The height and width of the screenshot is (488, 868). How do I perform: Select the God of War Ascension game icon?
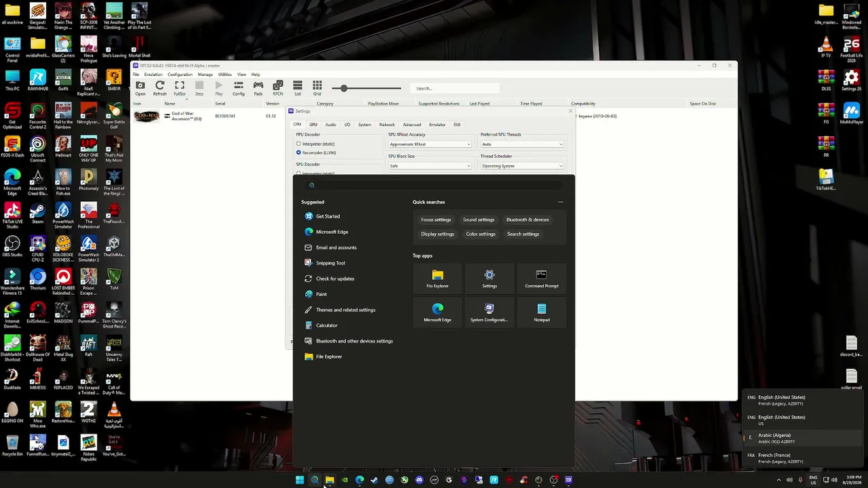tap(146, 116)
